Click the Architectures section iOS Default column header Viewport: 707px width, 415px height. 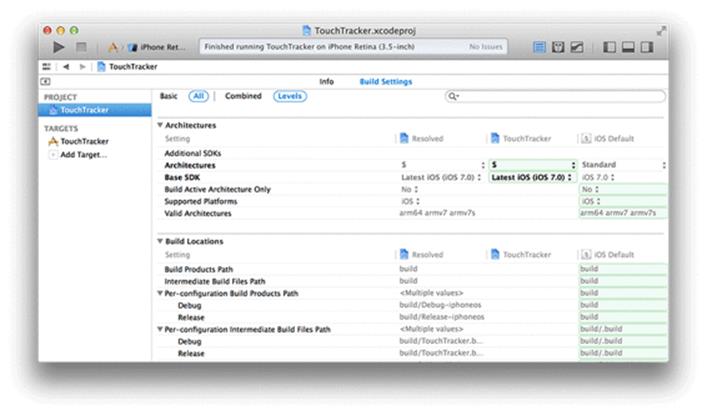click(x=607, y=138)
